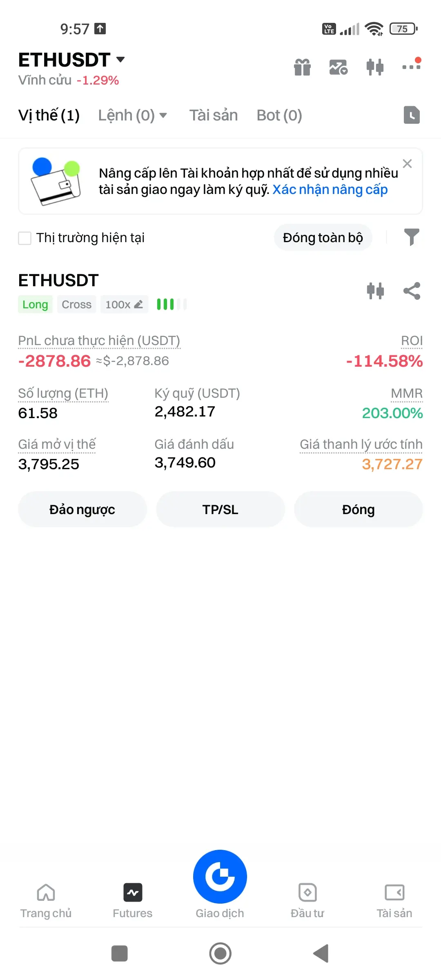
Task: Open chart settings icon in the header
Action: tap(339, 67)
